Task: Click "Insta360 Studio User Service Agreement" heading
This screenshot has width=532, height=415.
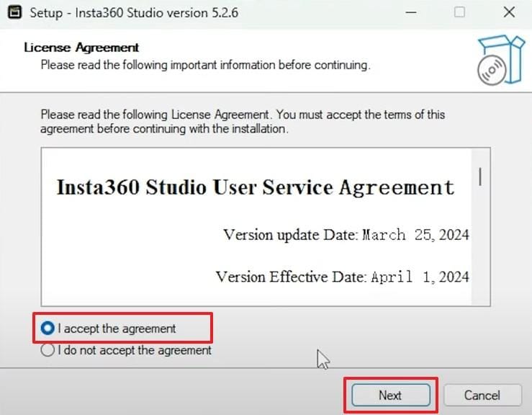Action: click(255, 187)
